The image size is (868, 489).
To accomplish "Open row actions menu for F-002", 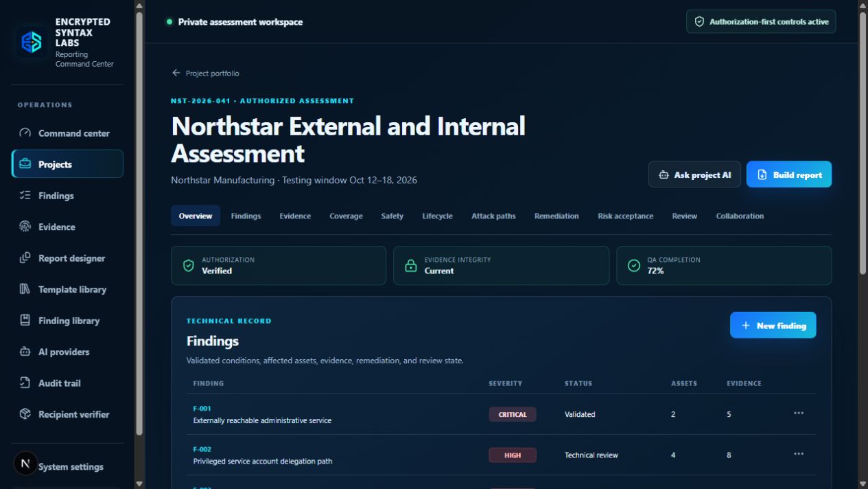I will click(799, 454).
